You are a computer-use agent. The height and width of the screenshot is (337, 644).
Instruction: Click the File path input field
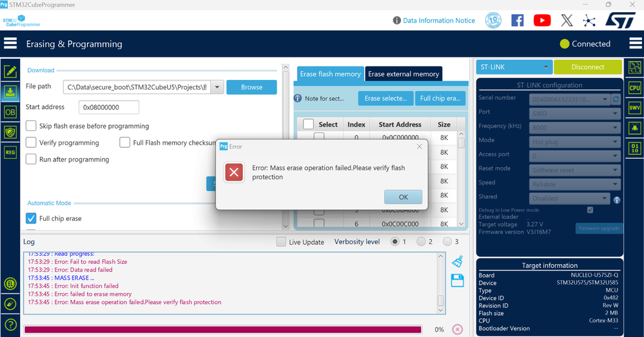tap(137, 87)
